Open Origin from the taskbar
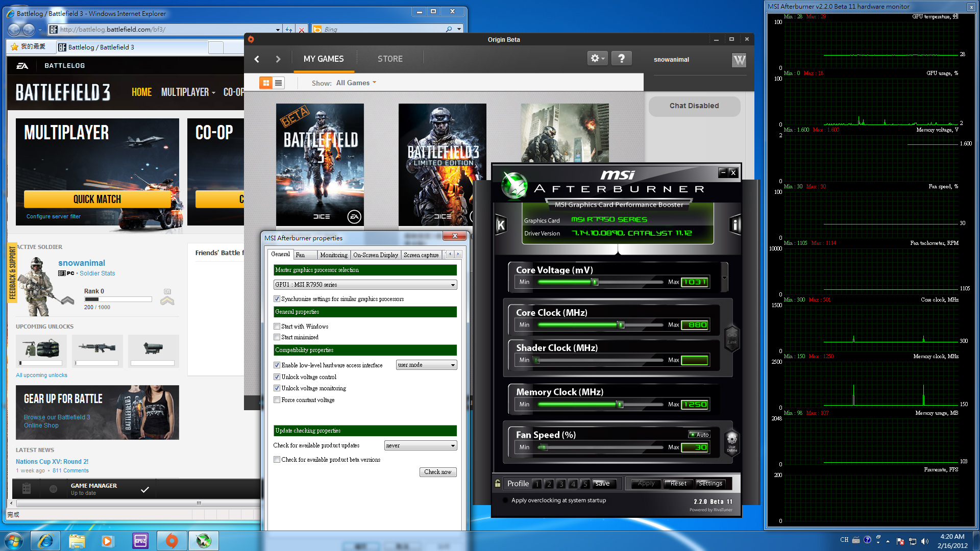 pyautogui.click(x=172, y=541)
